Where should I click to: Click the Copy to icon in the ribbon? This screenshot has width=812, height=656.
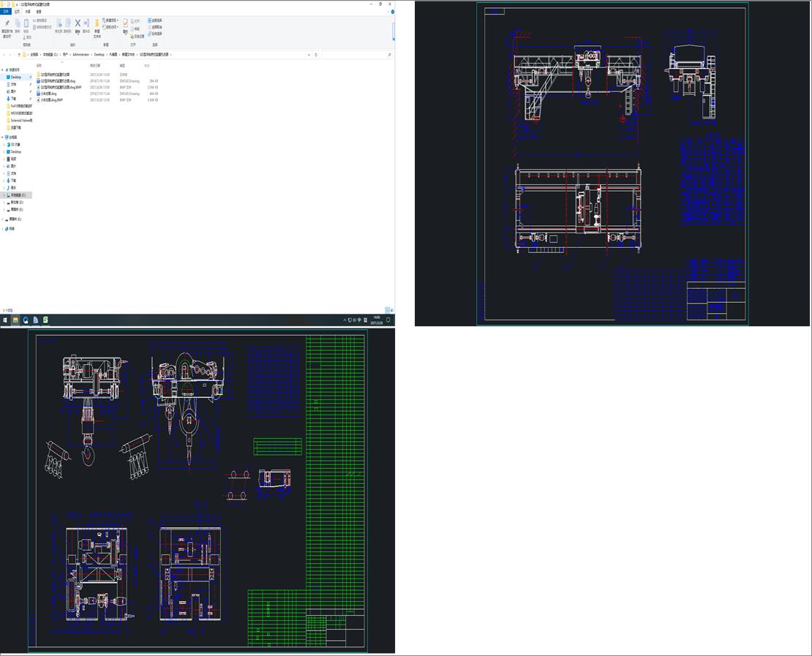[x=67, y=26]
